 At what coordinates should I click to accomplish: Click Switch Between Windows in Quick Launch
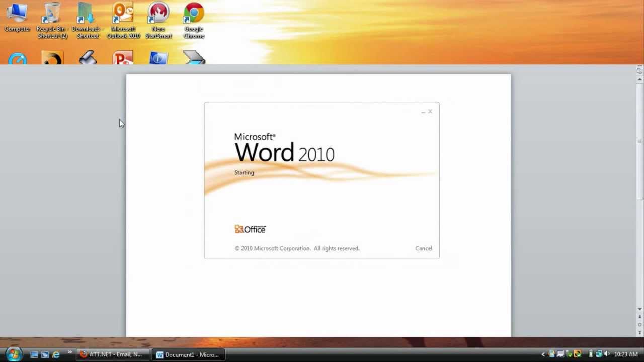(x=45, y=354)
